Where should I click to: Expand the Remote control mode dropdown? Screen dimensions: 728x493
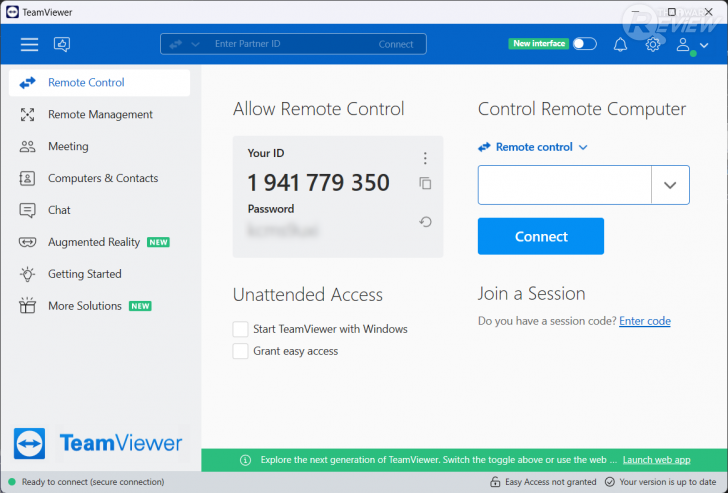point(533,147)
